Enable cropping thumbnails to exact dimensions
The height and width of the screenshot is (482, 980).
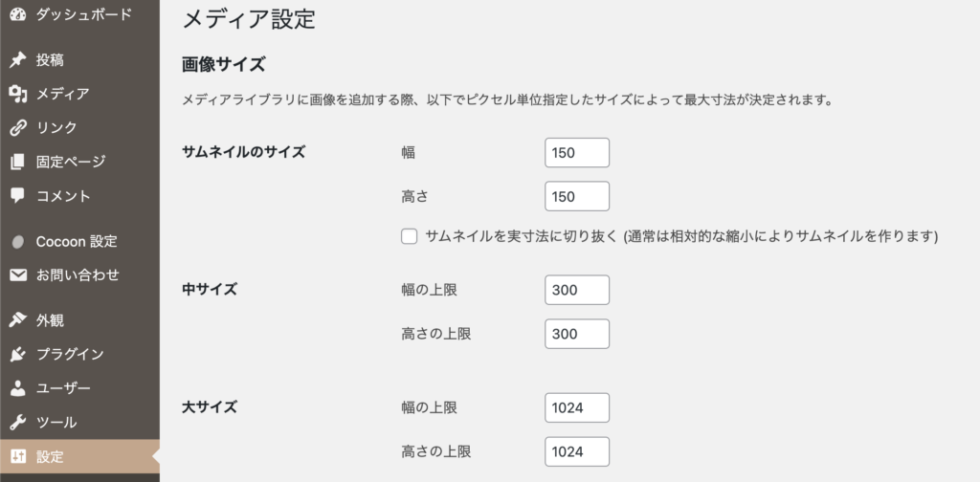click(x=410, y=236)
